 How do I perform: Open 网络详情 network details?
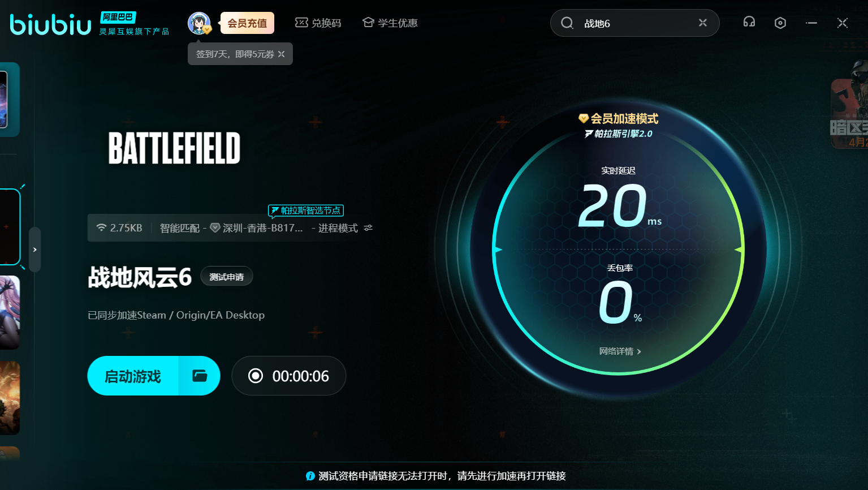click(x=620, y=351)
